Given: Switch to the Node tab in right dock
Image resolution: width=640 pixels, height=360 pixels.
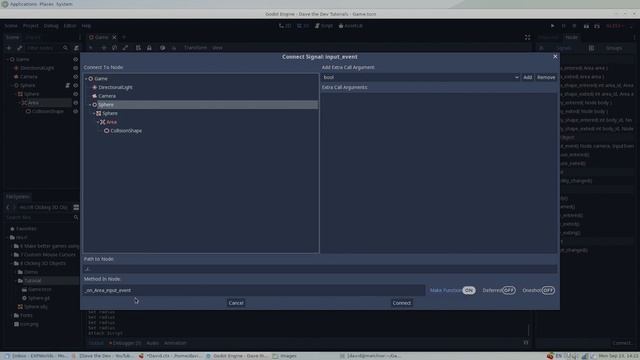Looking at the screenshot, I should (x=571, y=37).
